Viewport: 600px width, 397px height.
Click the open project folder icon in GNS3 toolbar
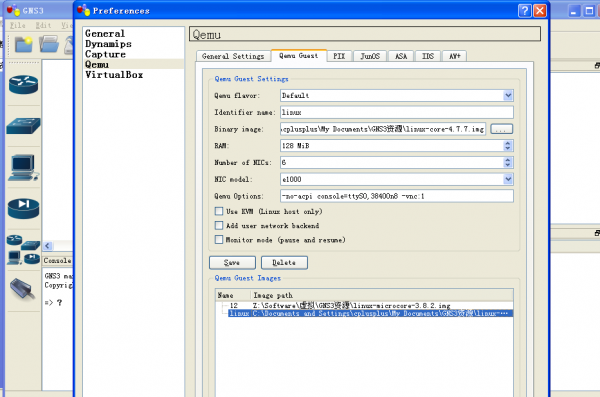tap(49, 44)
